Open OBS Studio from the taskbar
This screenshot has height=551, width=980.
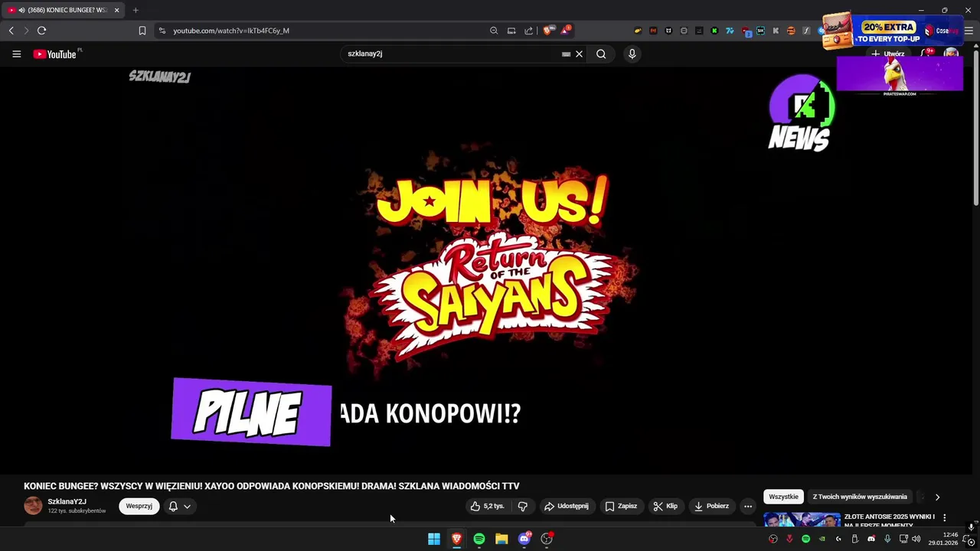click(x=547, y=539)
